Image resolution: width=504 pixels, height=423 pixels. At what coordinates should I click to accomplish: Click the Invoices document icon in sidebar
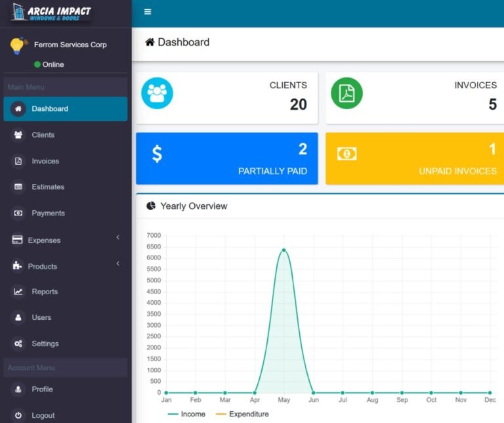(18, 161)
